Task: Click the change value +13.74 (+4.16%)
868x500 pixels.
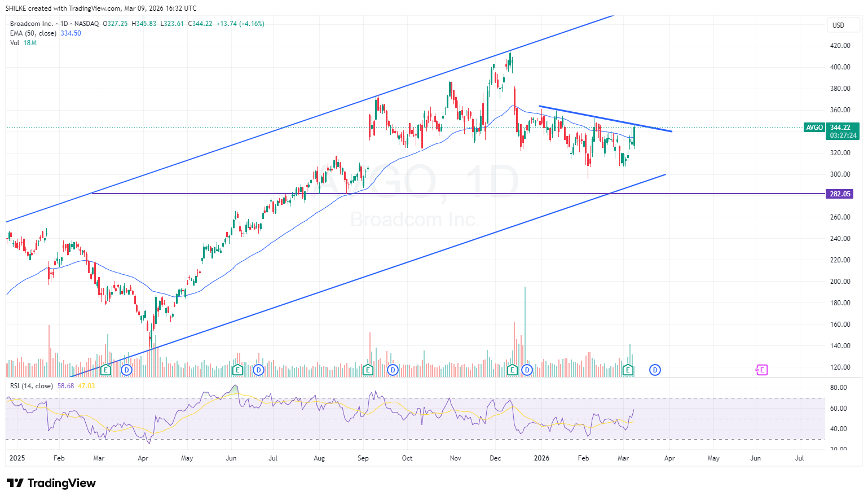Action: (240, 24)
